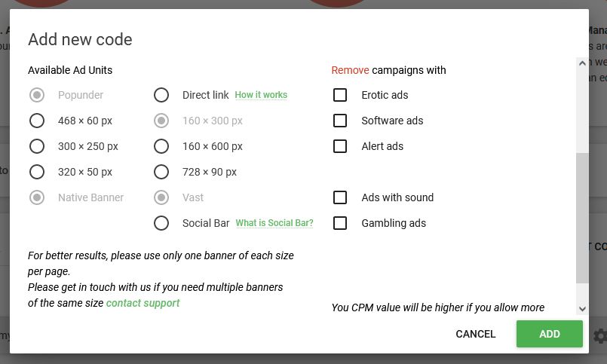Cancel the Add new code dialog
Viewport: 607px width, 364px height.
pyautogui.click(x=476, y=334)
